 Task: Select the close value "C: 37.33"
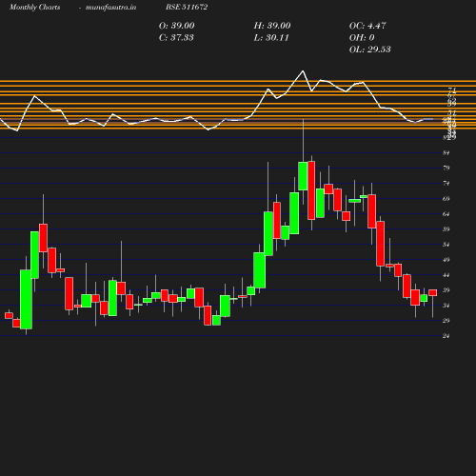coord(176,37)
